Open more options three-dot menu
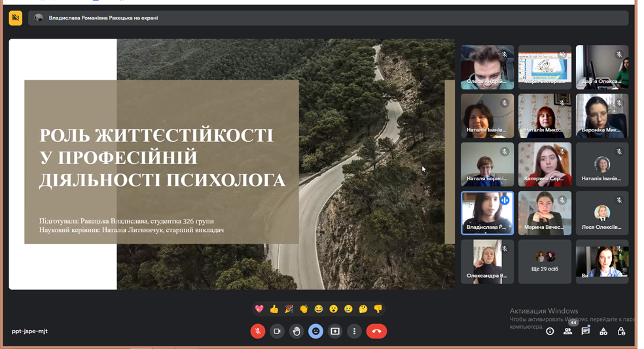644x349 pixels. (x=354, y=331)
